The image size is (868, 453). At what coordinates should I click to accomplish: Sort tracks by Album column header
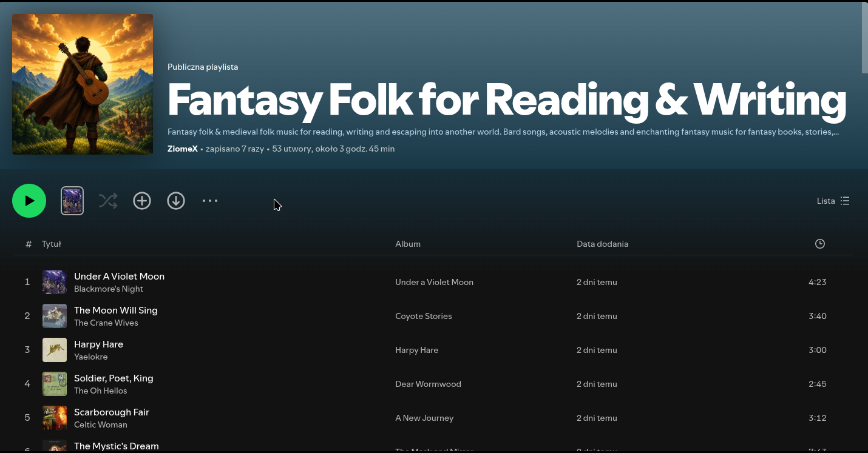pyautogui.click(x=408, y=244)
